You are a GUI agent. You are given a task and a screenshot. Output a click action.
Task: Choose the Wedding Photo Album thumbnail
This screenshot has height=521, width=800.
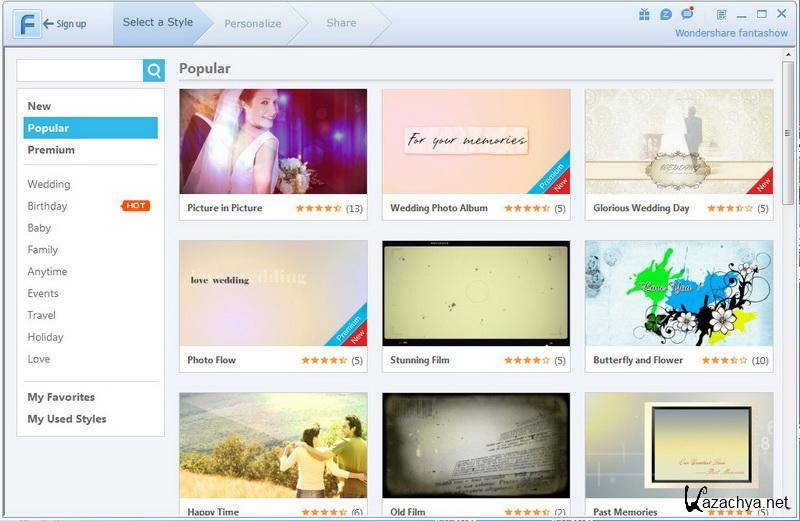click(476, 141)
